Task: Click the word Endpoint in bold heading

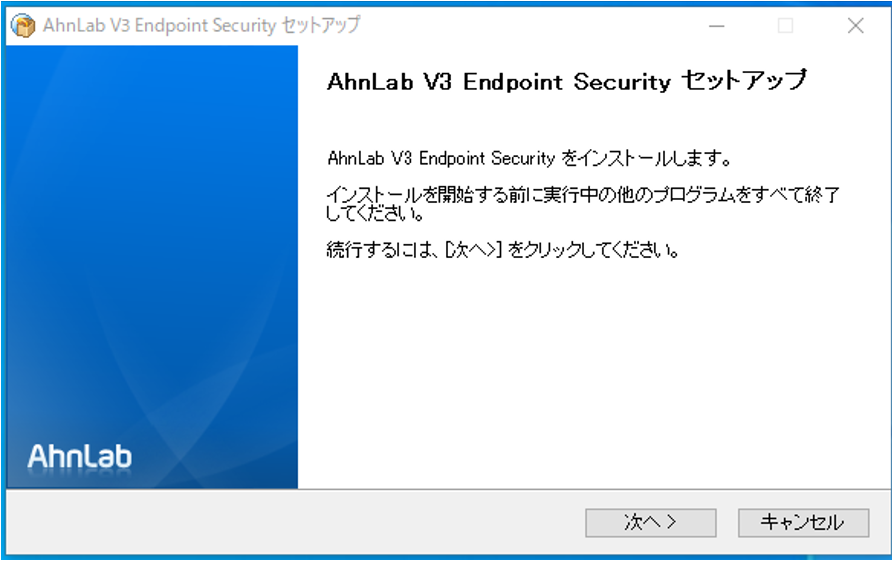Action: [513, 83]
